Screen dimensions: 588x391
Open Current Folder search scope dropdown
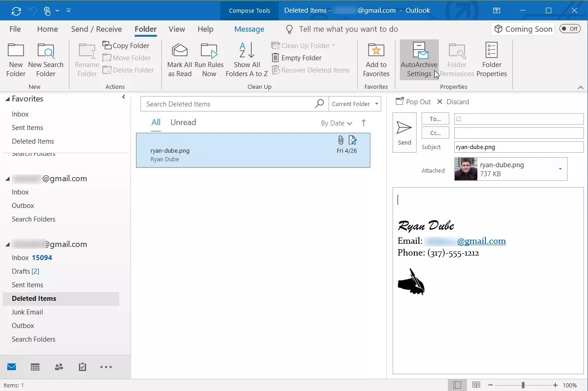355,104
